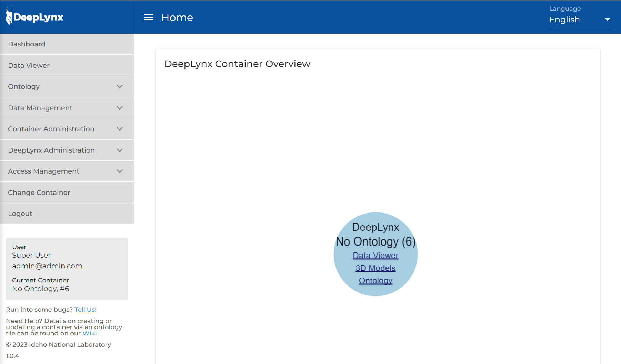Viewport: 621px width, 364px height.
Task: Open the Container Administration section
Action: click(x=67, y=129)
